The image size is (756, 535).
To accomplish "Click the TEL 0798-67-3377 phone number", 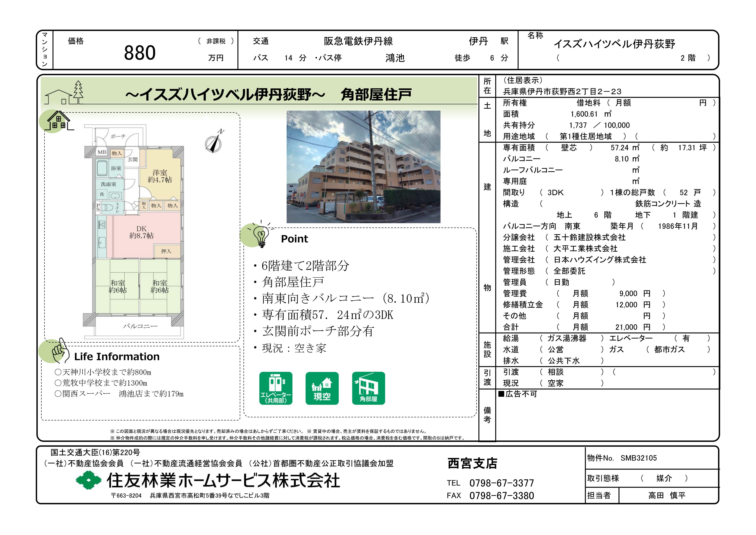I will pos(501,483).
